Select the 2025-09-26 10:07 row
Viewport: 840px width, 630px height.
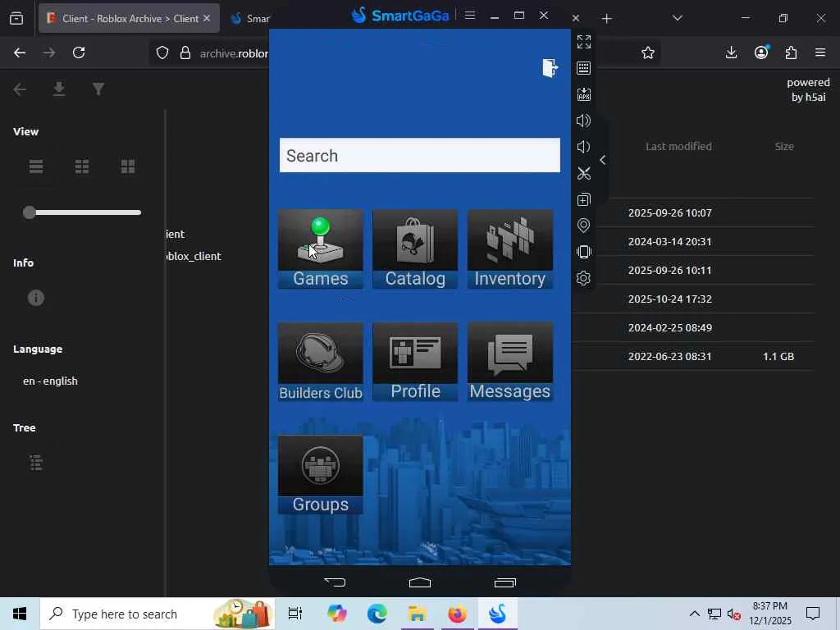click(x=693, y=212)
